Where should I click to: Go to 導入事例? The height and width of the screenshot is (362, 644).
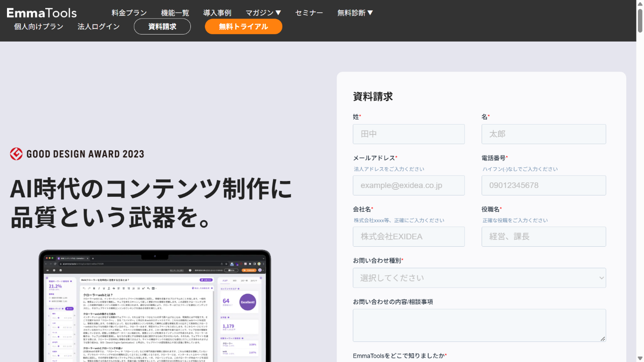point(217,13)
